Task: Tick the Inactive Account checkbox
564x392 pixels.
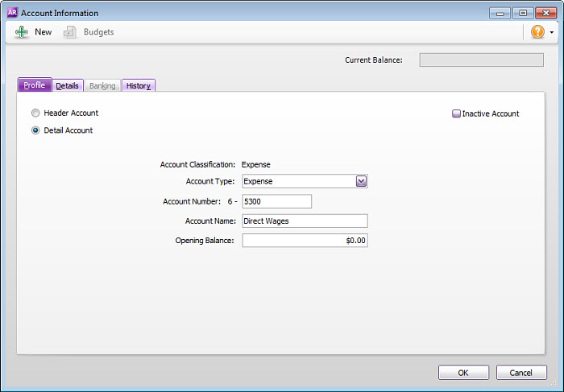Action: [456, 113]
